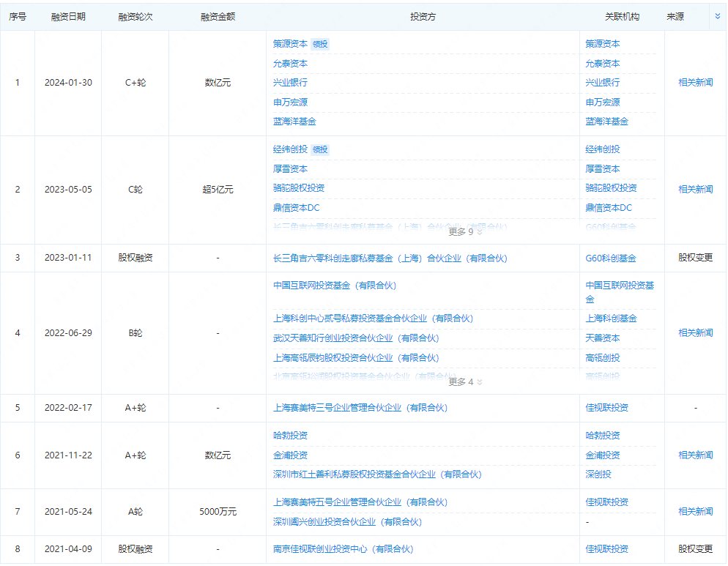Open 相关新闻 for the 2022-06-29 B轮 round
The height and width of the screenshot is (566, 728).
[x=696, y=333]
